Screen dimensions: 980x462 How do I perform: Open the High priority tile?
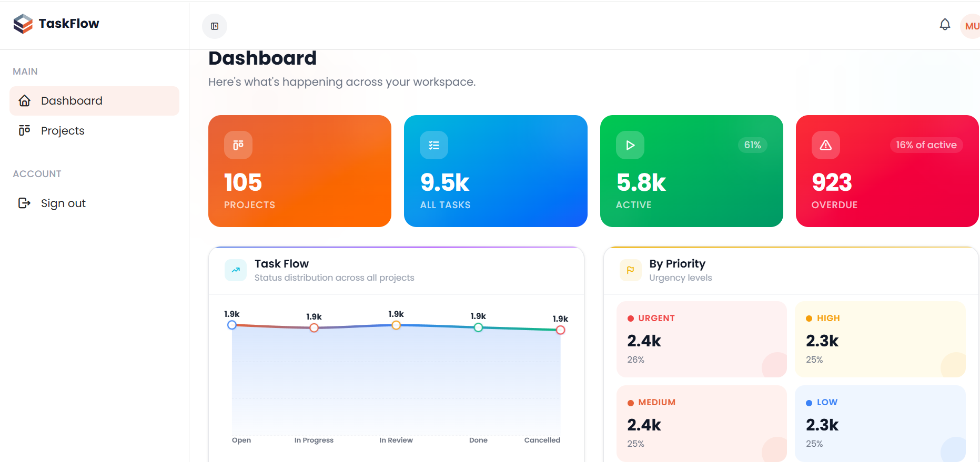(880, 339)
